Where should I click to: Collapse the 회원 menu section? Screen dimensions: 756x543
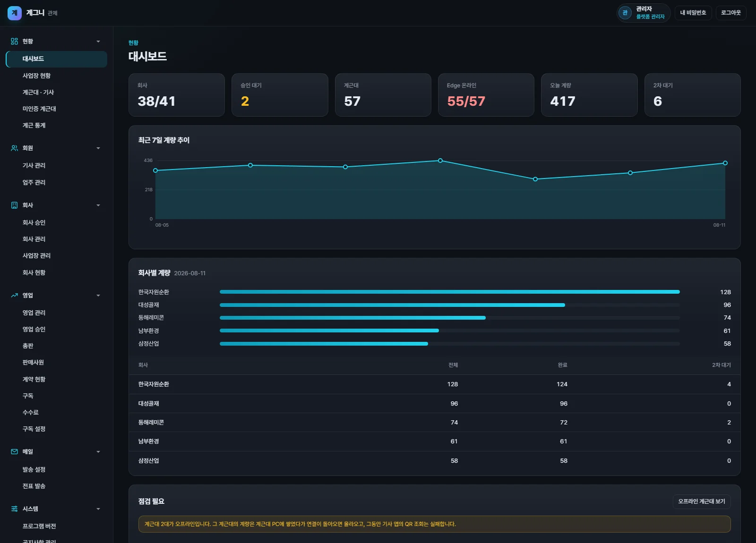(98, 148)
